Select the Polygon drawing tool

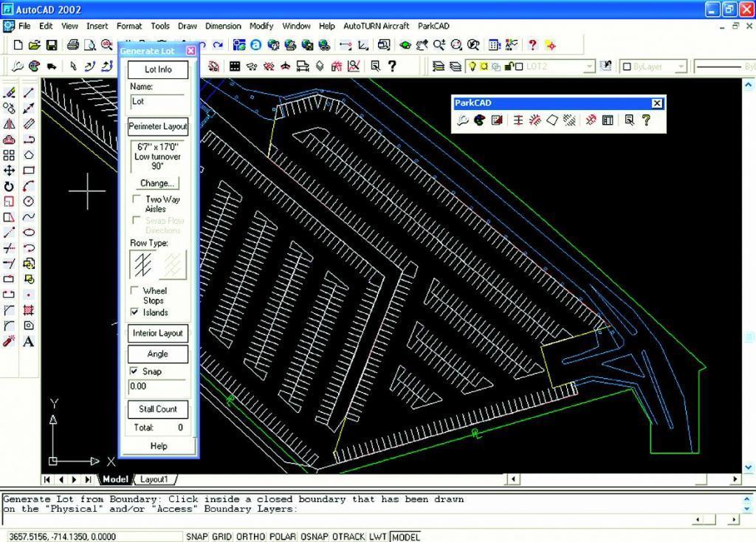click(29, 155)
